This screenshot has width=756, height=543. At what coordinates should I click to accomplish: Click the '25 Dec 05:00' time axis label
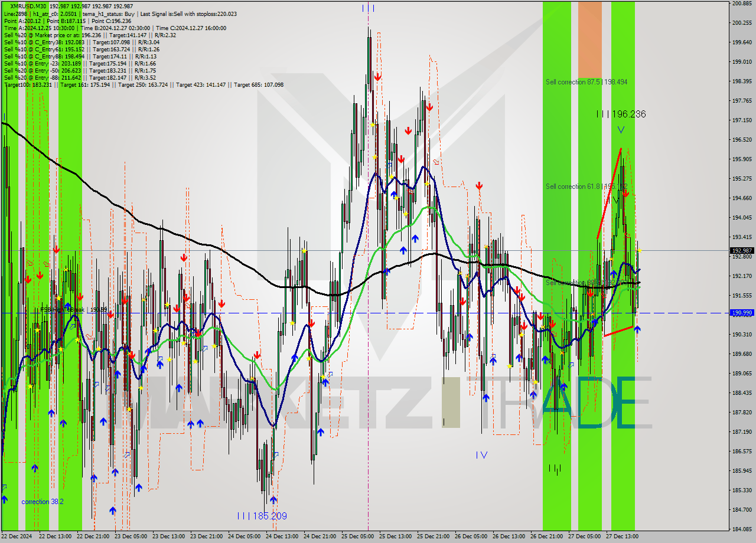click(357, 537)
